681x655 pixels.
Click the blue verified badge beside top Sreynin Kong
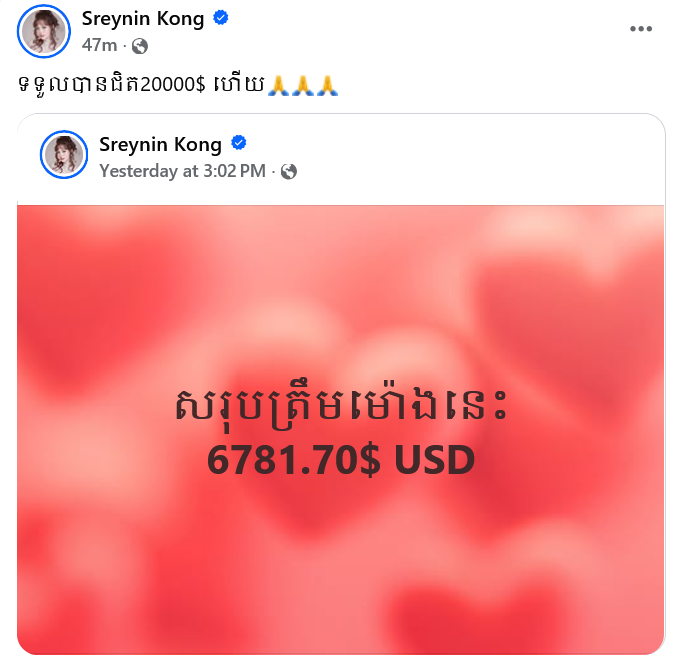point(221,18)
